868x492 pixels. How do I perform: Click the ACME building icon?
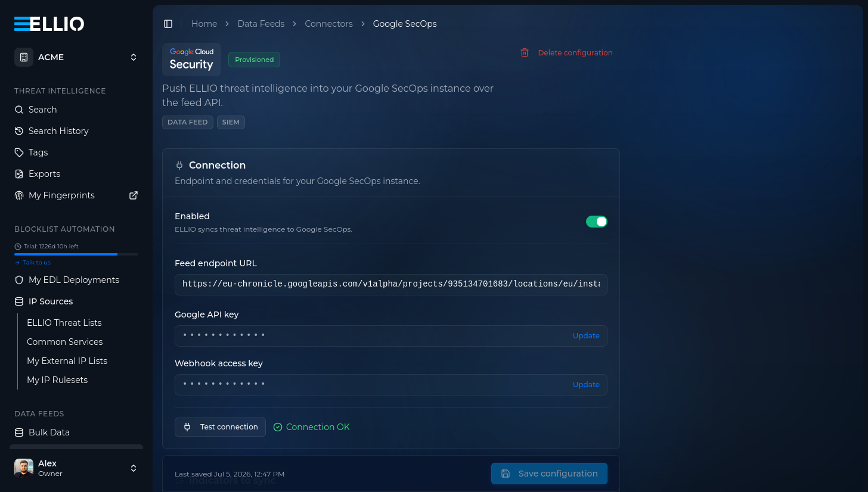(x=24, y=57)
